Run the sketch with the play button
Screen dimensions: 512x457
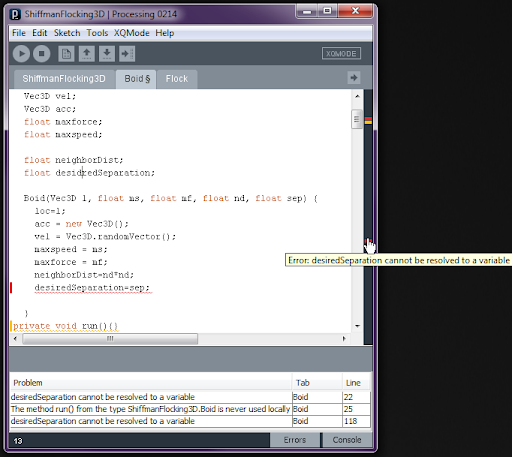tap(21, 54)
